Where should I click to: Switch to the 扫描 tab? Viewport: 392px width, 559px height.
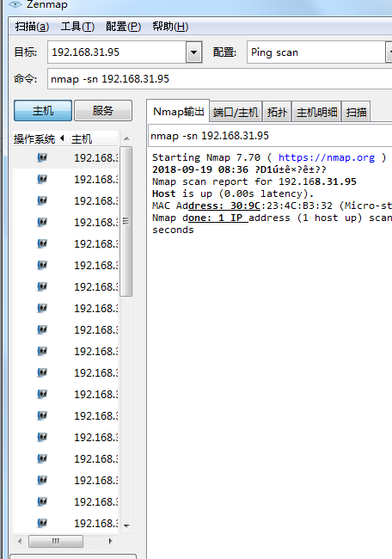point(356,113)
